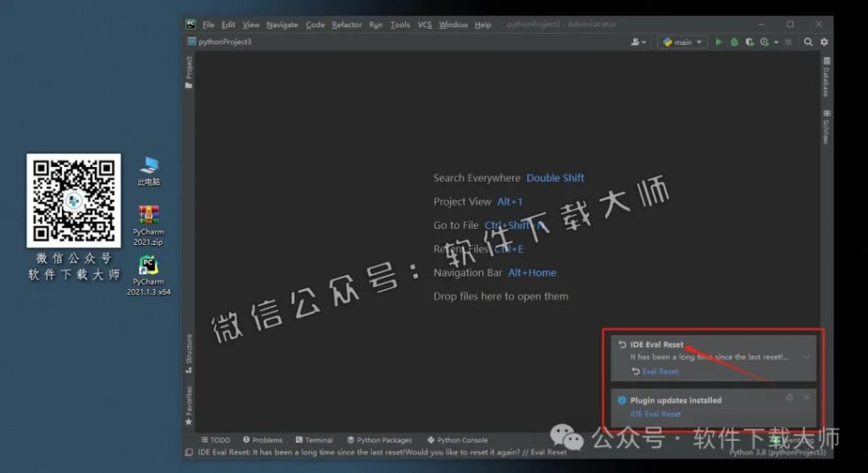Start debugging with the green bug icon
The width and height of the screenshot is (868, 473).
click(x=734, y=42)
